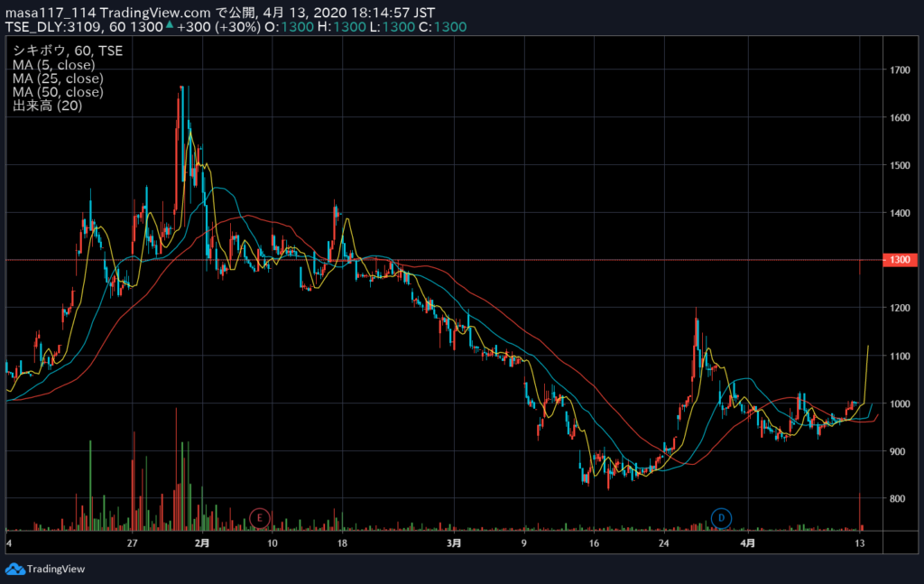Click the 900 price axis label

tap(898, 451)
